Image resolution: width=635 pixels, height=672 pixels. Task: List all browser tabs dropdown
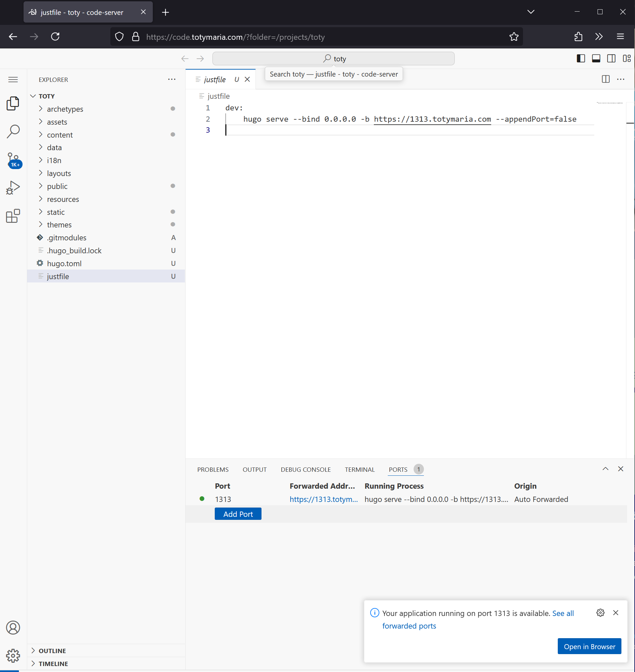531,12
